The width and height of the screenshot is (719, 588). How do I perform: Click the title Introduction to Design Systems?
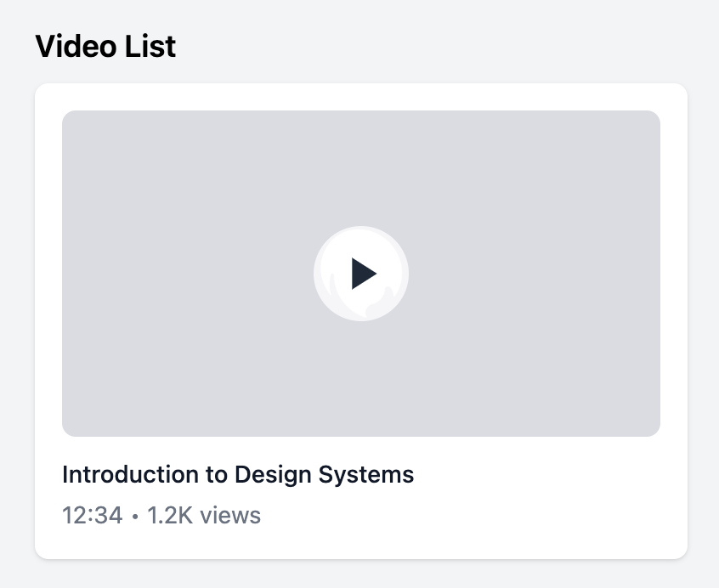pos(238,474)
